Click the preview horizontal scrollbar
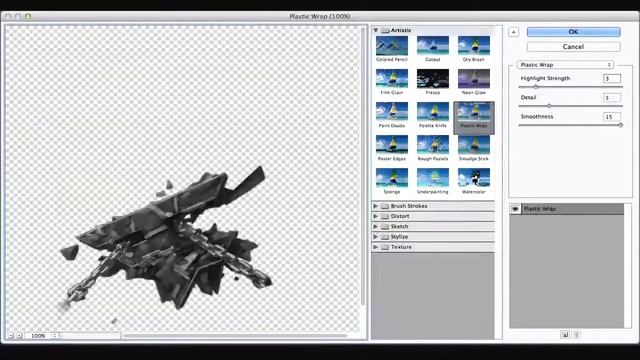 coord(235,336)
